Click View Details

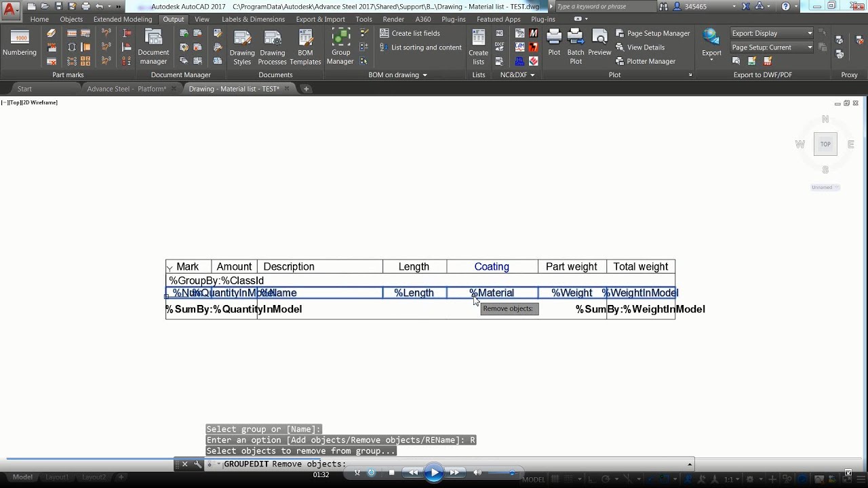[639, 47]
